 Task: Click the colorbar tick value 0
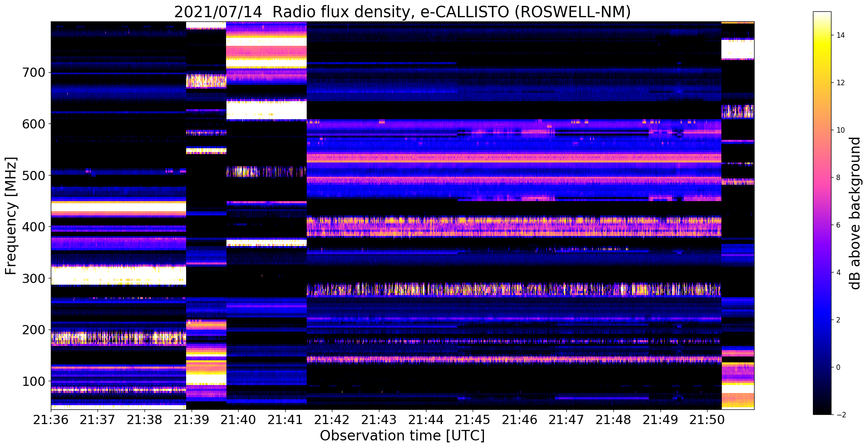pyautogui.click(x=839, y=367)
